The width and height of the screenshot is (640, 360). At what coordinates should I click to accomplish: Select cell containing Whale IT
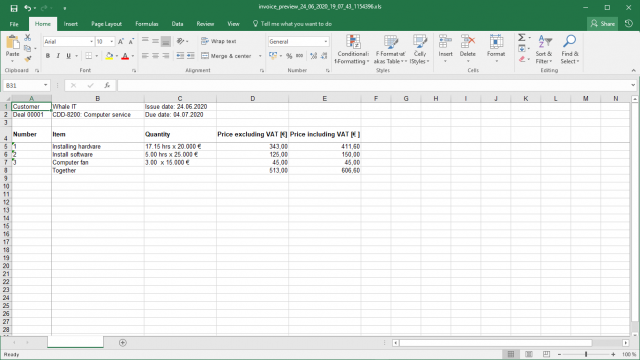pos(98,107)
